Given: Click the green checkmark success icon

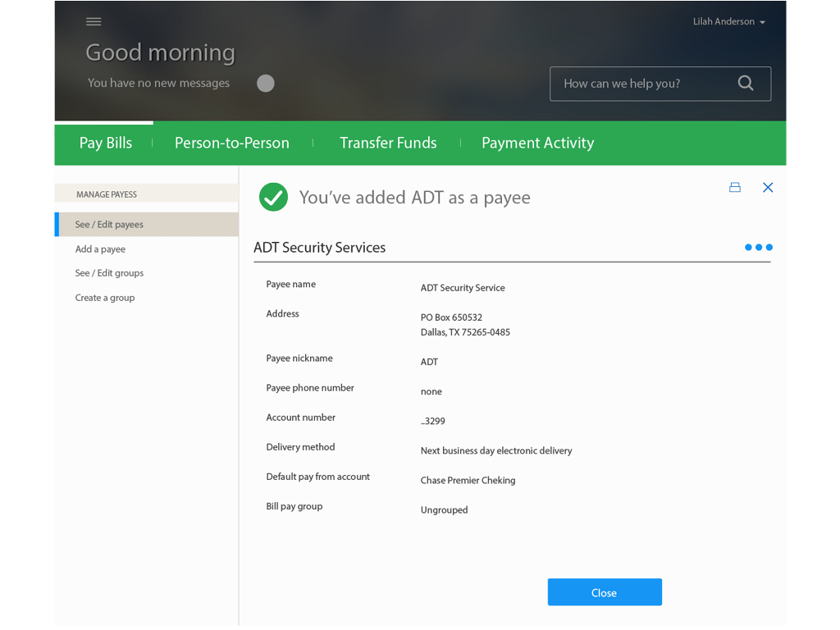Looking at the screenshot, I should pyautogui.click(x=273, y=197).
